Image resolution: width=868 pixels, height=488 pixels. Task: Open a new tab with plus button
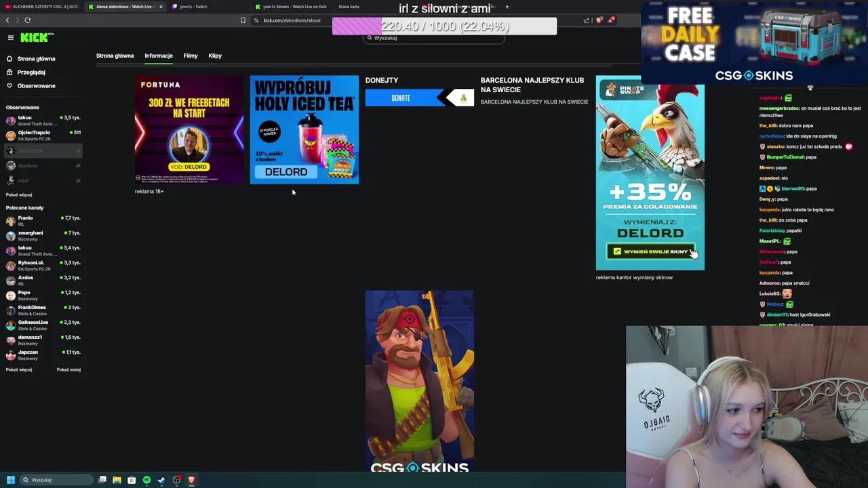point(507,7)
